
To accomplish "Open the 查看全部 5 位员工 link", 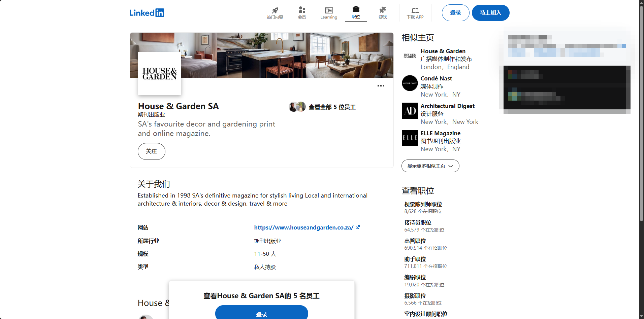I will coord(332,107).
